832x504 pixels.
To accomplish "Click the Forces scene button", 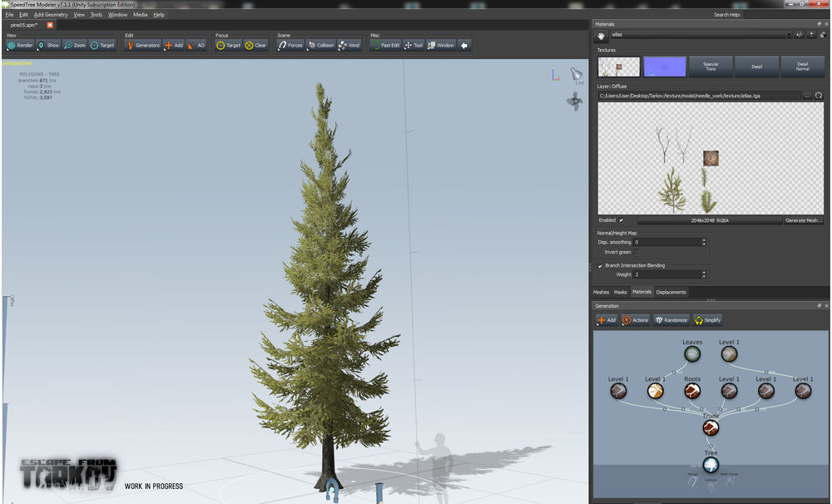I will pos(290,45).
